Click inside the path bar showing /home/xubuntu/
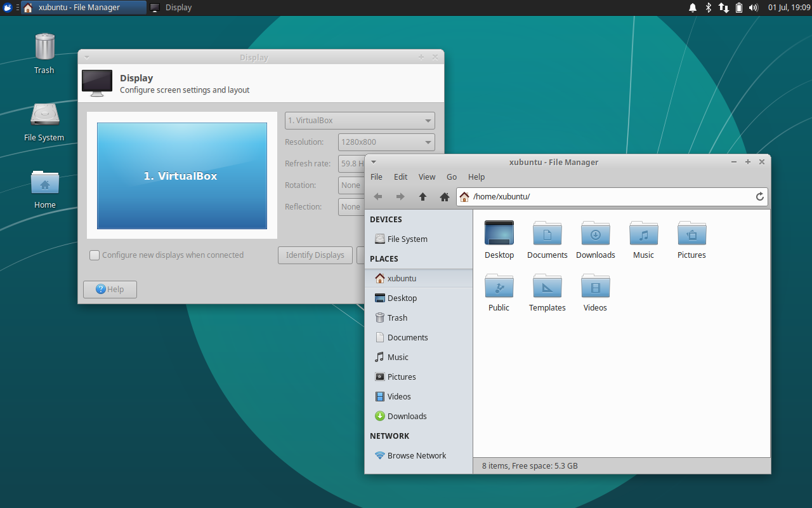The height and width of the screenshot is (508, 812). pos(571,196)
